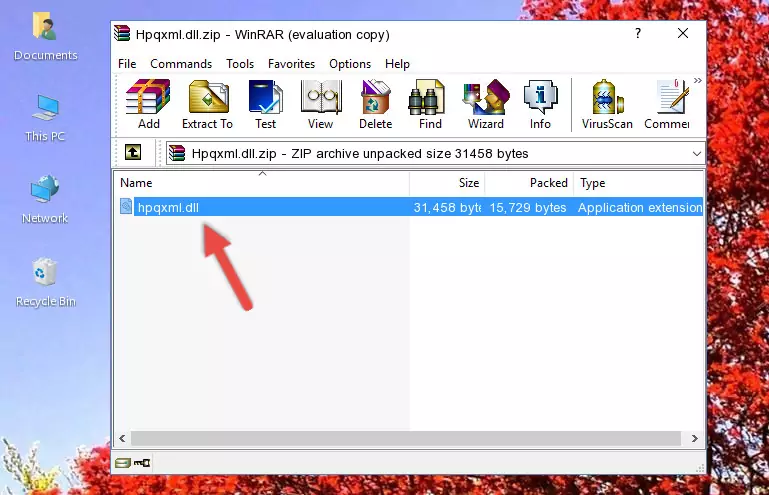769x495 pixels.
Task: Click the hpqxml.dll file icon
Action: click(x=126, y=207)
